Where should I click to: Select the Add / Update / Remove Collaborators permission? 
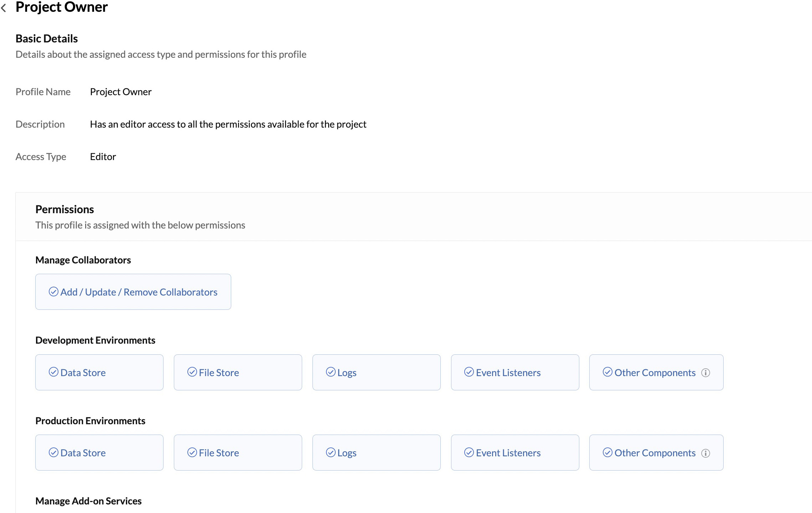point(133,292)
